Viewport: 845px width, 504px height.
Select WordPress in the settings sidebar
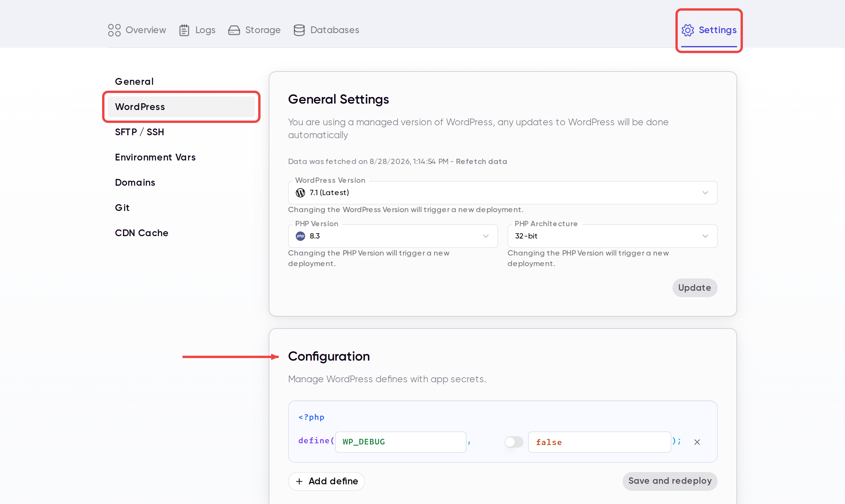[x=181, y=107]
